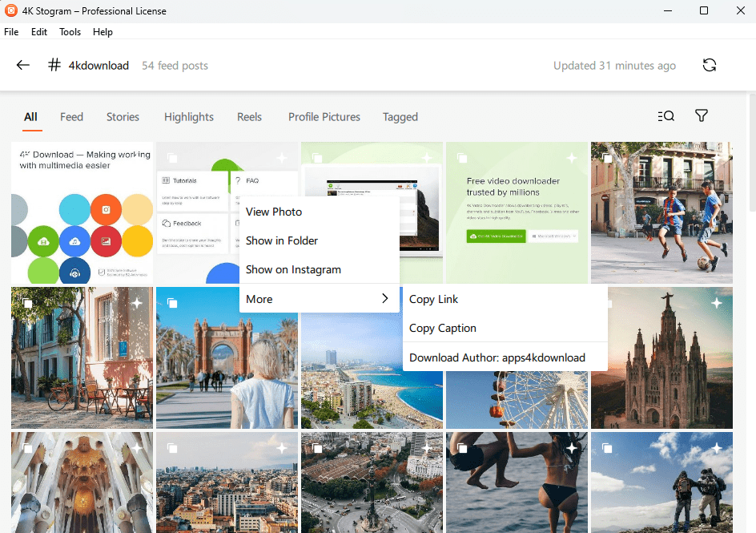Open the File menu
Viewport: 756px width, 533px height.
[x=11, y=32]
